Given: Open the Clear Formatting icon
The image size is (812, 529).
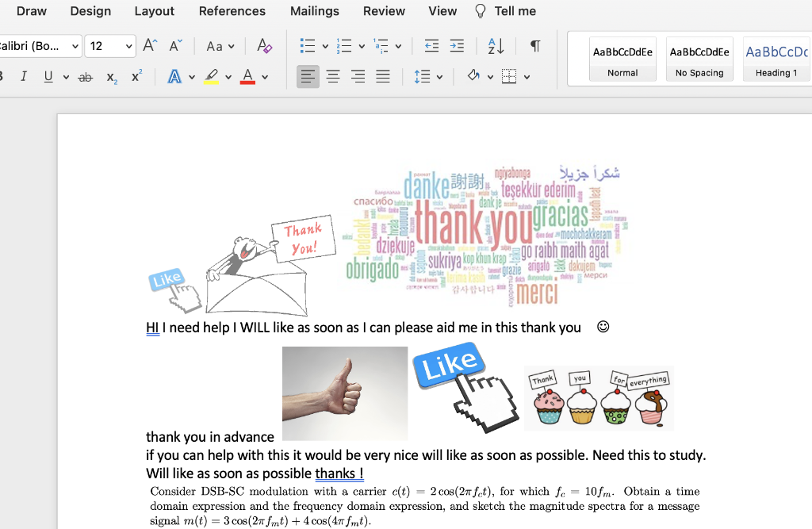Looking at the screenshot, I should click(x=264, y=46).
